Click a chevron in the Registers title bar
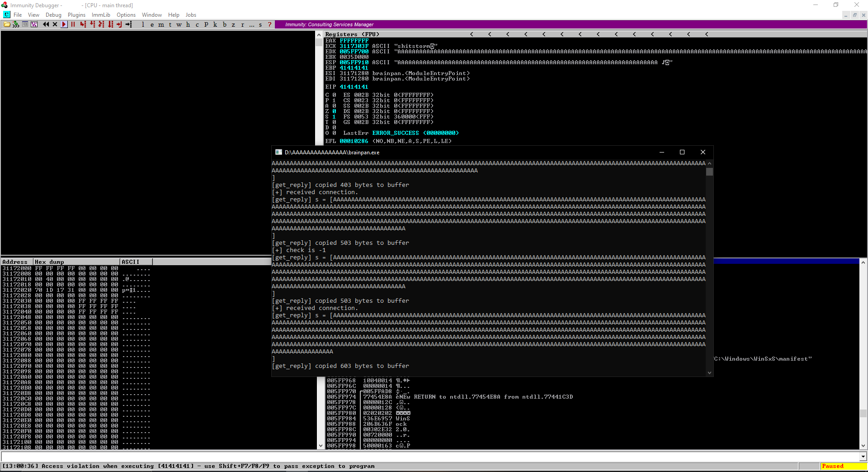 tap(472, 34)
